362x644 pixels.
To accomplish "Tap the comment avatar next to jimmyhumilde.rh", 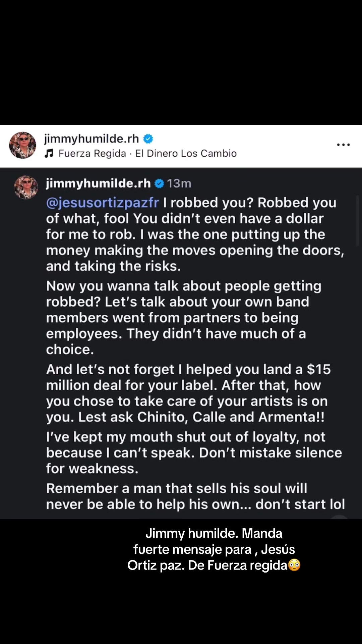I will tap(26, 187).
